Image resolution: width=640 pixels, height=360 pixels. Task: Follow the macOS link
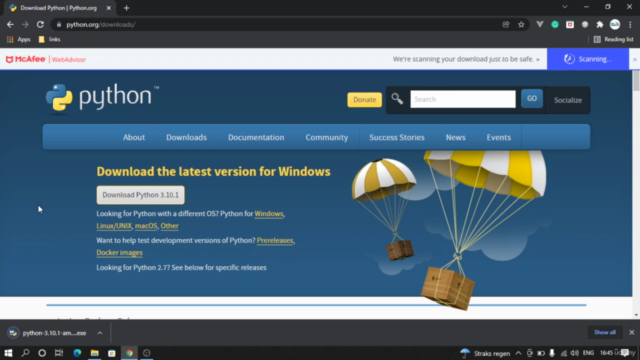(146, 226)
